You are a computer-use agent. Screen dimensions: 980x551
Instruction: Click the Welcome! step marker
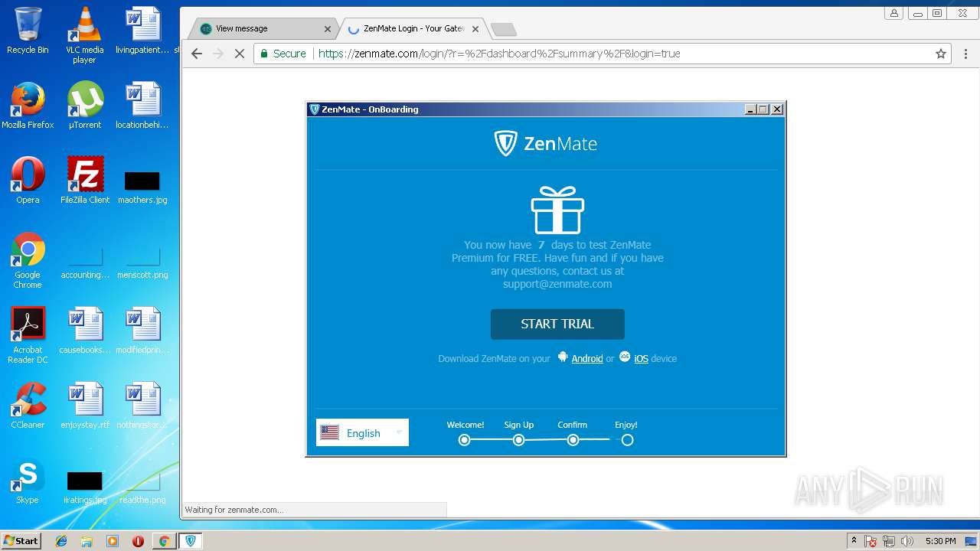[x=464, y=440]
